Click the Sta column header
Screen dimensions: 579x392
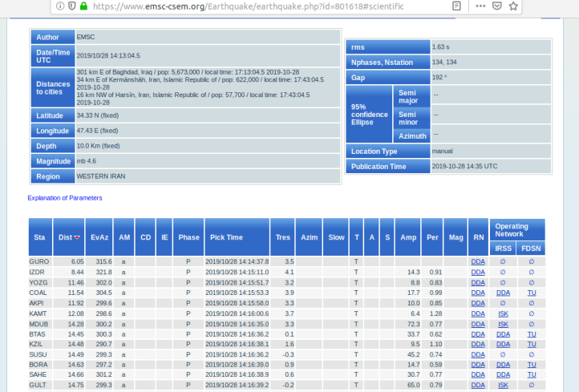pos(39,237)
